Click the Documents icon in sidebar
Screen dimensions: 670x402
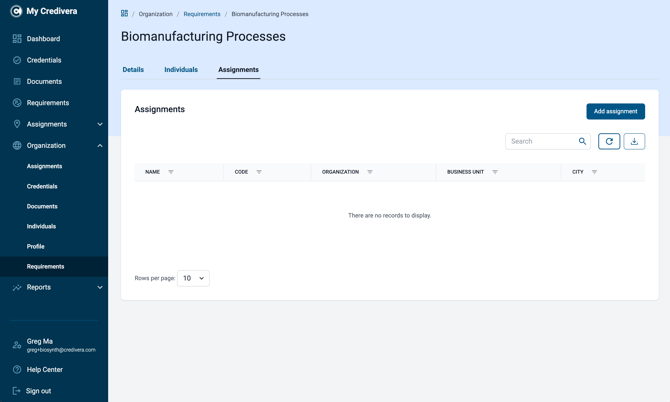point(17,82)
